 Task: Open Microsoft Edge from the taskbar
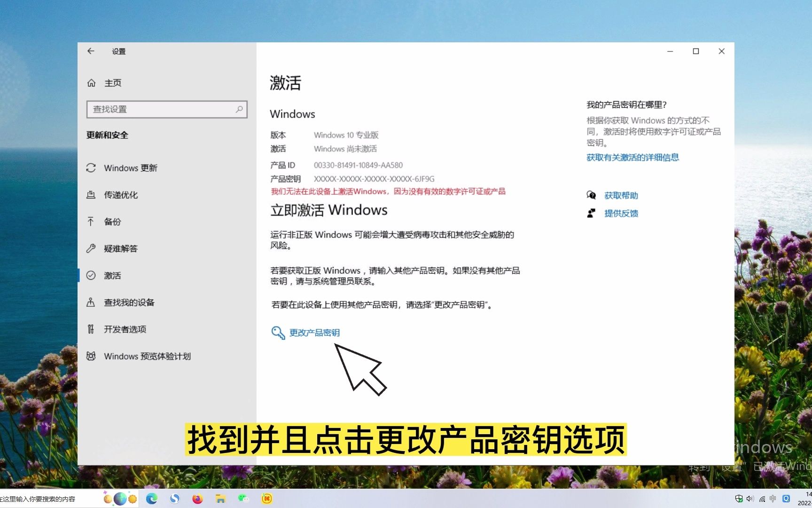[152, 499]
